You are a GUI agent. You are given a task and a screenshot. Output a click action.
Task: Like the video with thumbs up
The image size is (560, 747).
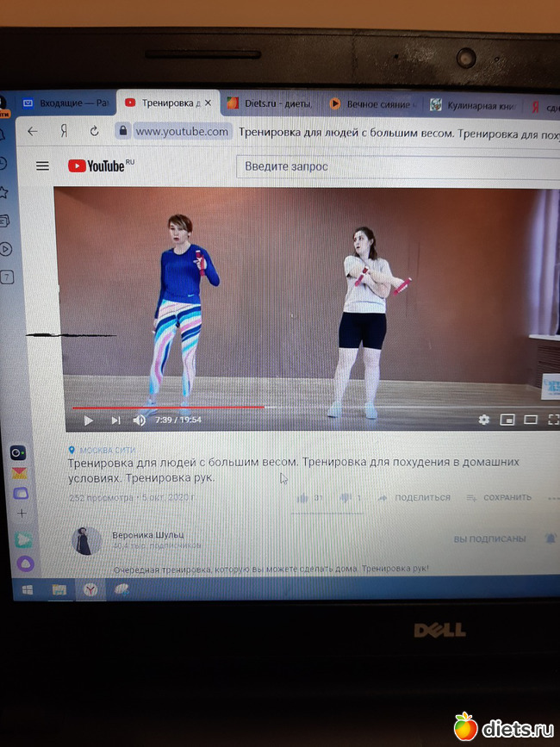302,498
